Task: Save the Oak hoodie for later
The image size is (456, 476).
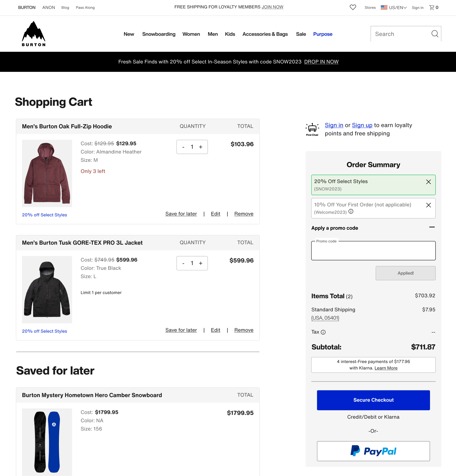Action: pyautogui.click(x=181, y=214)
